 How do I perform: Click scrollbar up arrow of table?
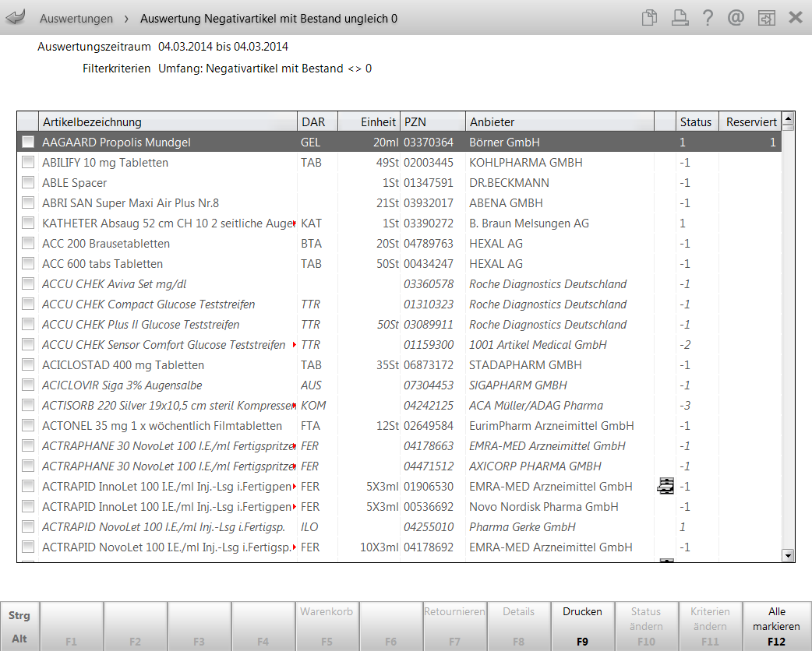[788, 118]
